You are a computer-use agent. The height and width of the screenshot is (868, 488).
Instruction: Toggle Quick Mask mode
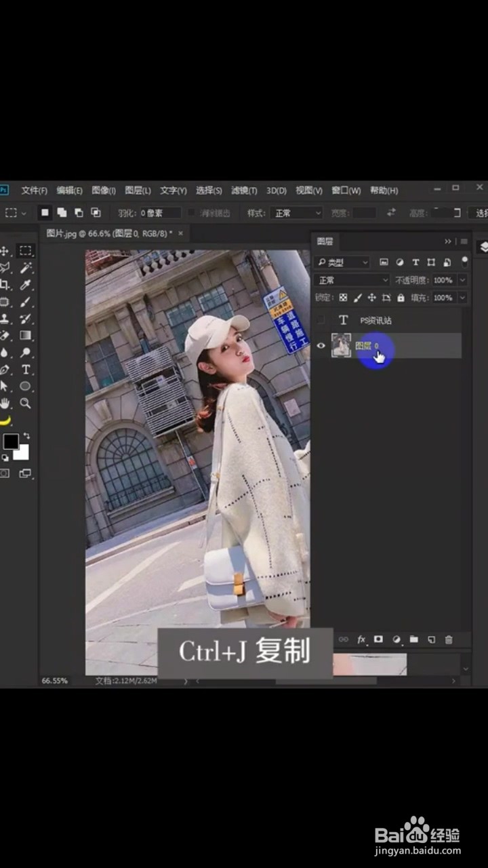[x=5, y=473]
